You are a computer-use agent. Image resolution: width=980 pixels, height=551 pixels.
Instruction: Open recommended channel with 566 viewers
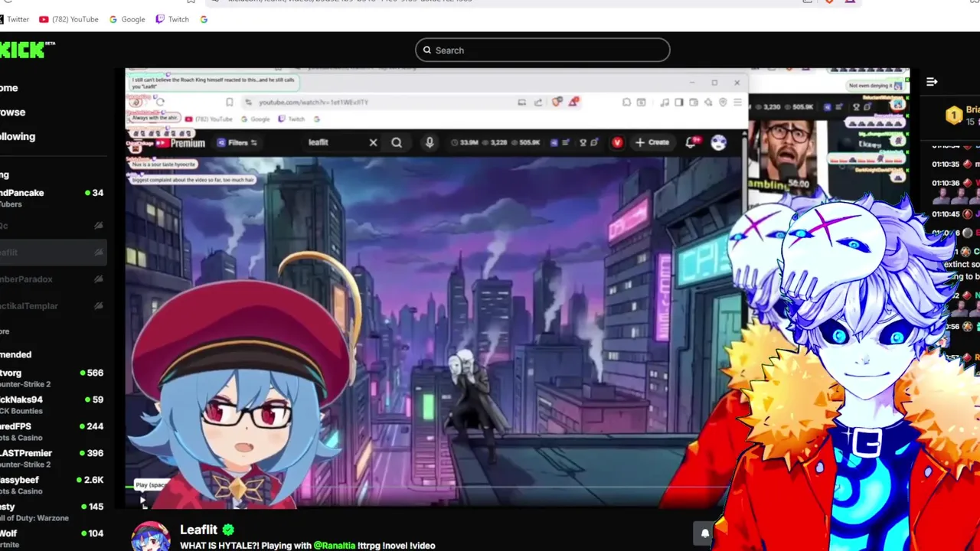tap(52, 378)
